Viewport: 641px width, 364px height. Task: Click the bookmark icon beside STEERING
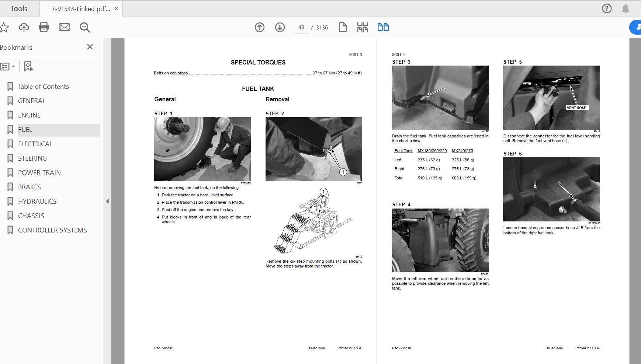(x=10, y=158)
